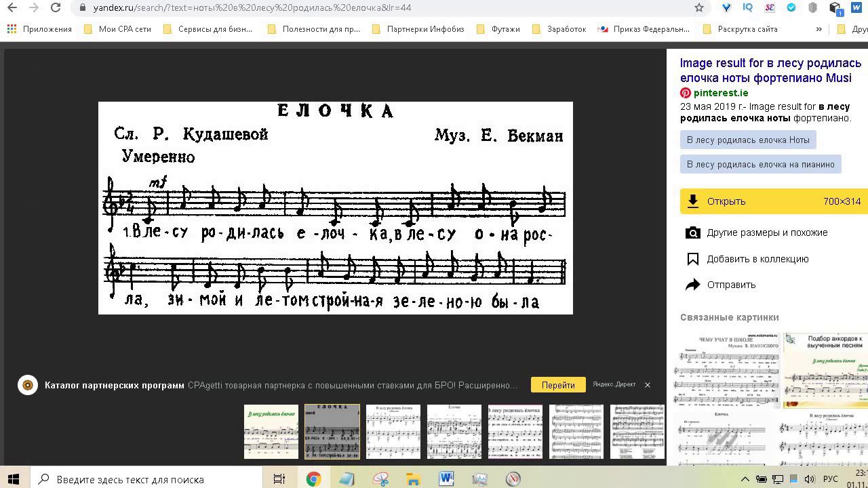868x488 pixels.
Task: Click the main Елочка sheet music image
Action: click(336, 208)
